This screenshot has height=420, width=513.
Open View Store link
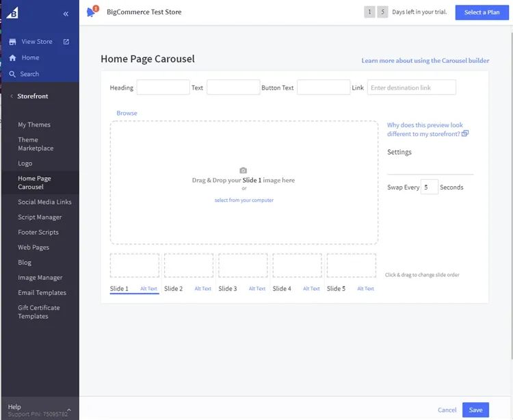[37, 42]
